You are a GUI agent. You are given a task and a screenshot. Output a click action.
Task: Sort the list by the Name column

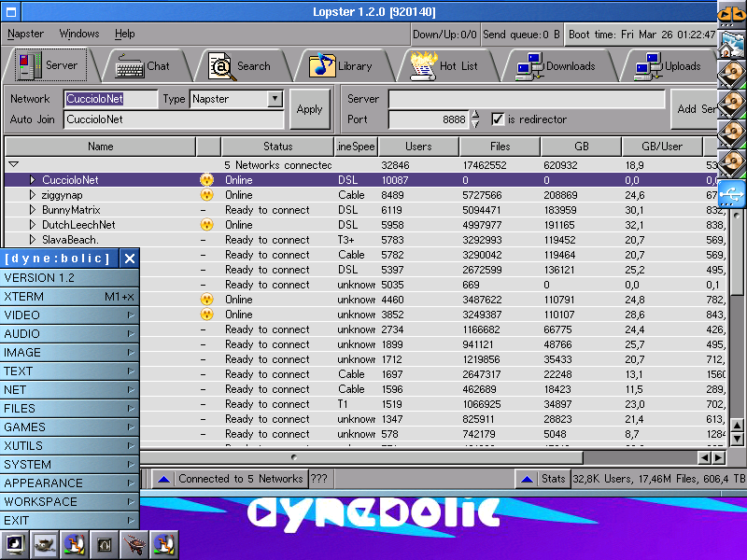[x=101, y=147]
